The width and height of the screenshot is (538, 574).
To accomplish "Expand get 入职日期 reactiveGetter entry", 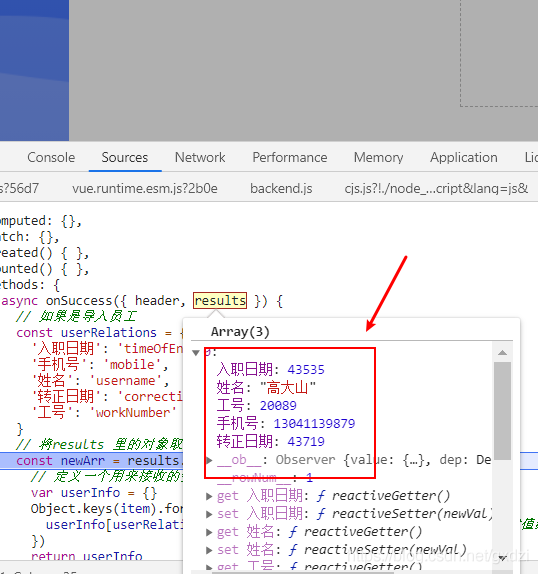I will 209,496.
